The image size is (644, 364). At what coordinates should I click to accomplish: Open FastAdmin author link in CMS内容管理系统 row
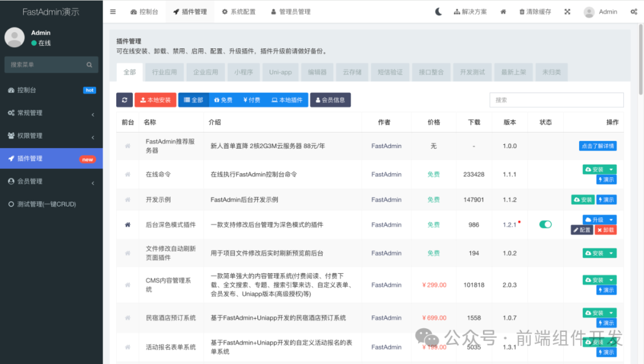coord(386,285)
